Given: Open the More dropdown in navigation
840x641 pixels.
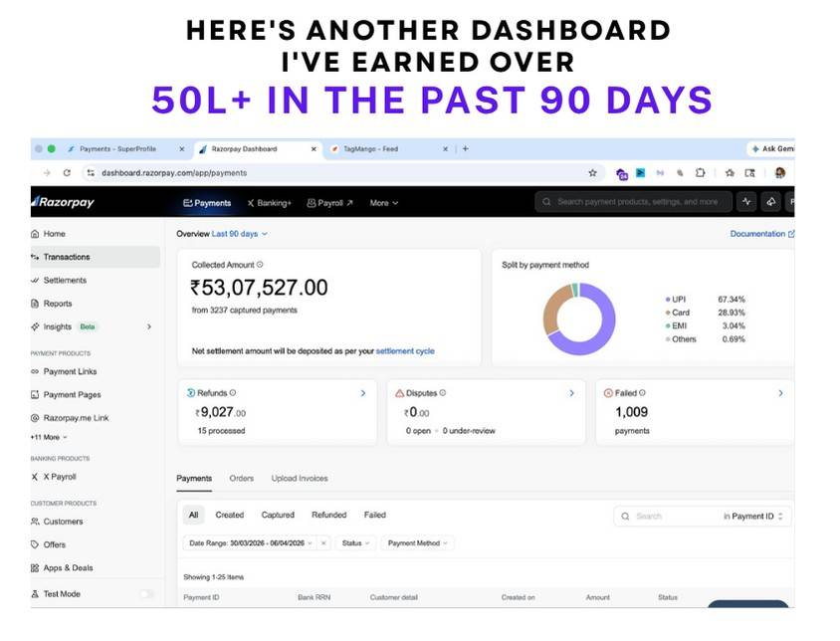Looking at the screenshot, I should (383, 203).
